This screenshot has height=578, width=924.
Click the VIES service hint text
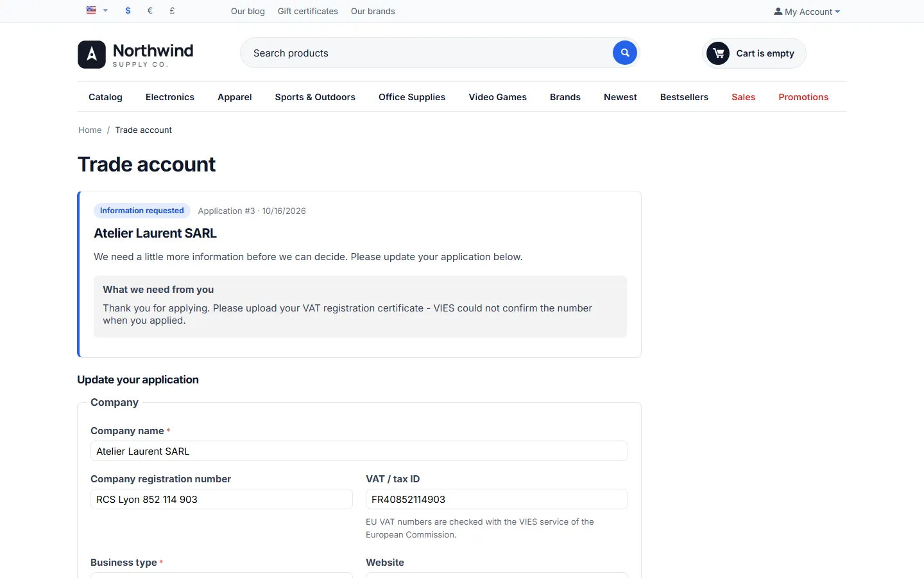click(480, 528)
